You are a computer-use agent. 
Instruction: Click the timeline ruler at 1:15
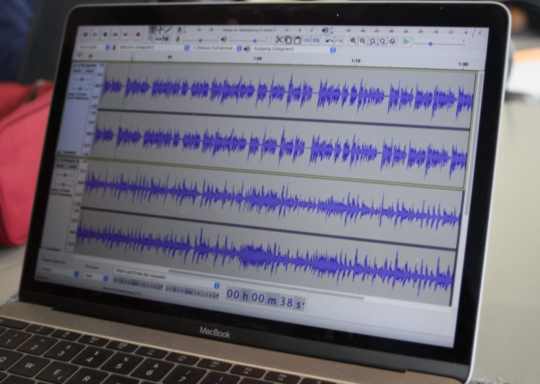tap(356, 61)
